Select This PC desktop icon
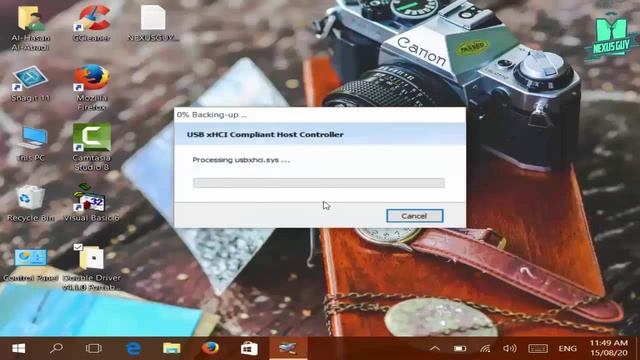640x360 pixels. pos(31,144)
